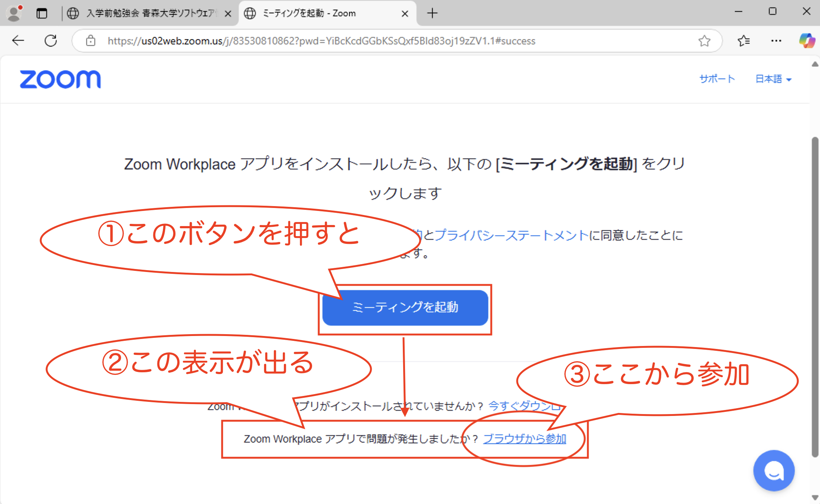Click the browser profile avatar

[14, 13]
